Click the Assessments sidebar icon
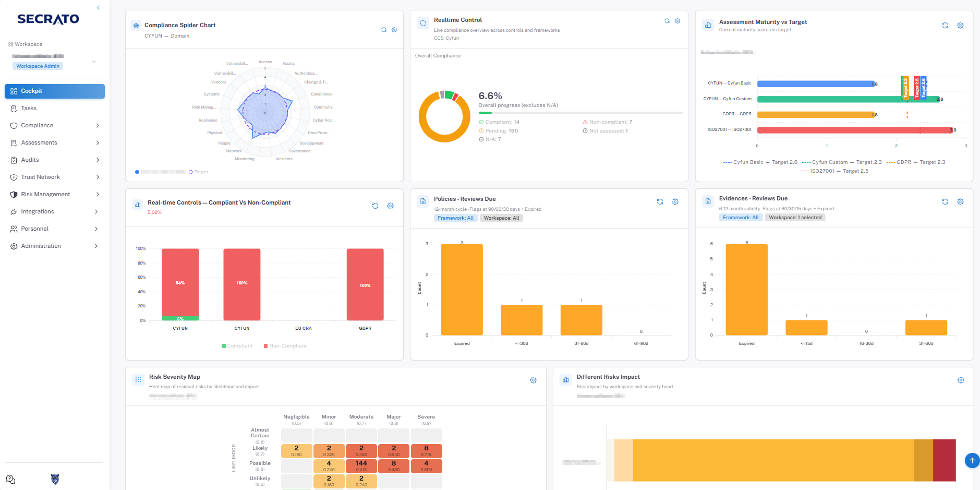 [x=14, y=143]
